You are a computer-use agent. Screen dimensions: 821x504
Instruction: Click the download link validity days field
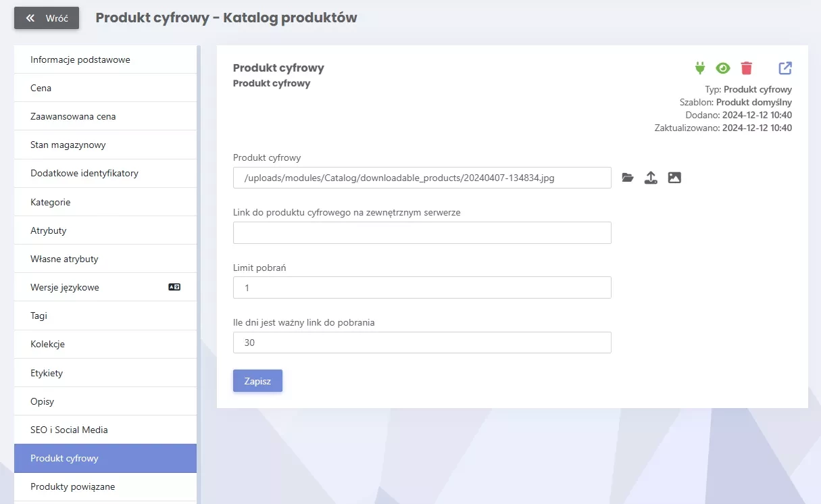(x=422, y=343)
